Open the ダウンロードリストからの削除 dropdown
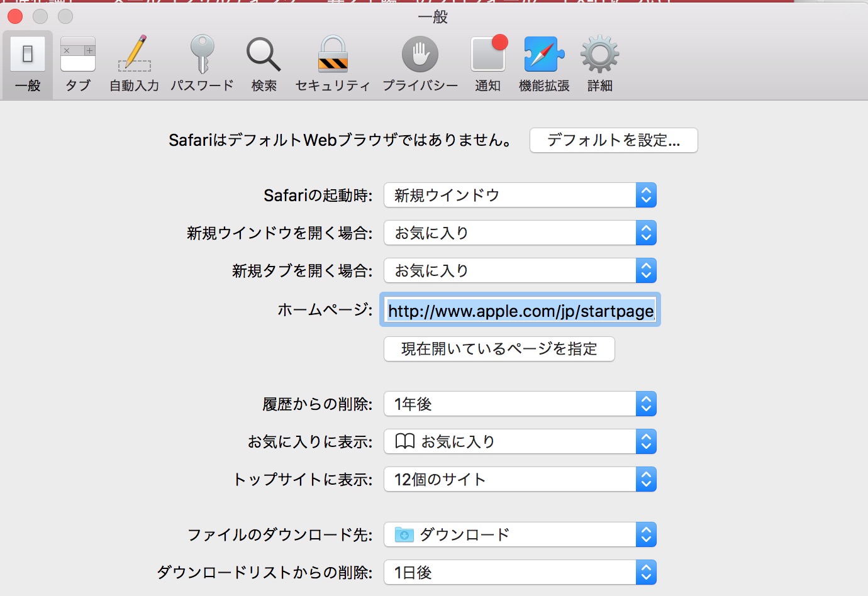Viewport: 868px width, 596px height. tap(520, 572)
